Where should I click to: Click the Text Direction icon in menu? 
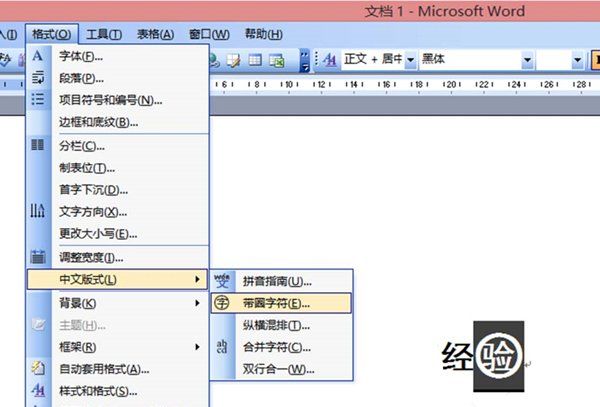pos(38,210)
